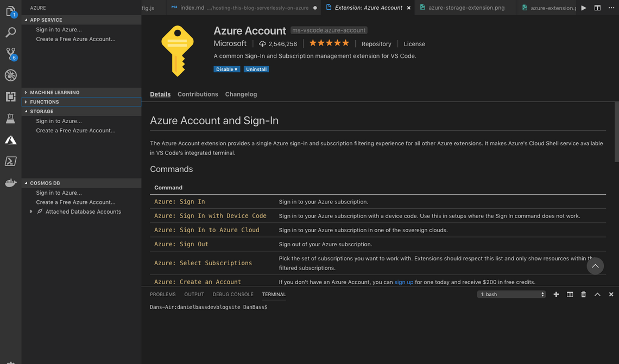This screenshot has height=364, width=619.
Task: Click Sign in to Azure under App Service
Action: pyautogui.click(x=59, y=30)
